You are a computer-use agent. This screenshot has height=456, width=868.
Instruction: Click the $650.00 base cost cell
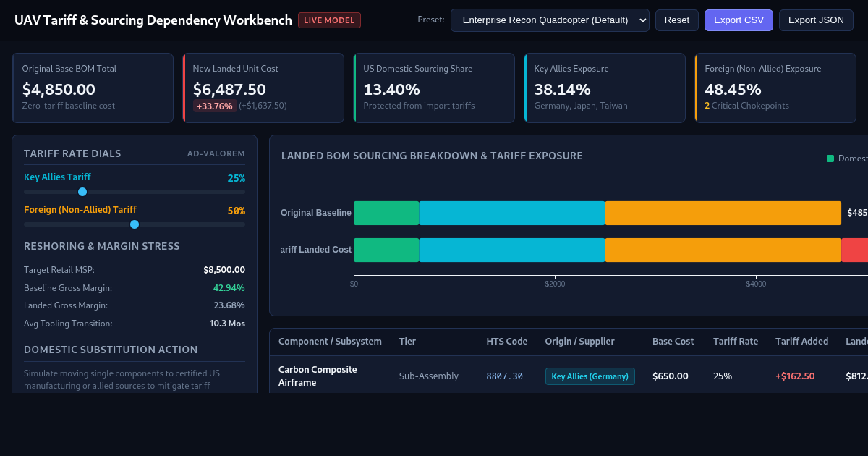point(671,376)
